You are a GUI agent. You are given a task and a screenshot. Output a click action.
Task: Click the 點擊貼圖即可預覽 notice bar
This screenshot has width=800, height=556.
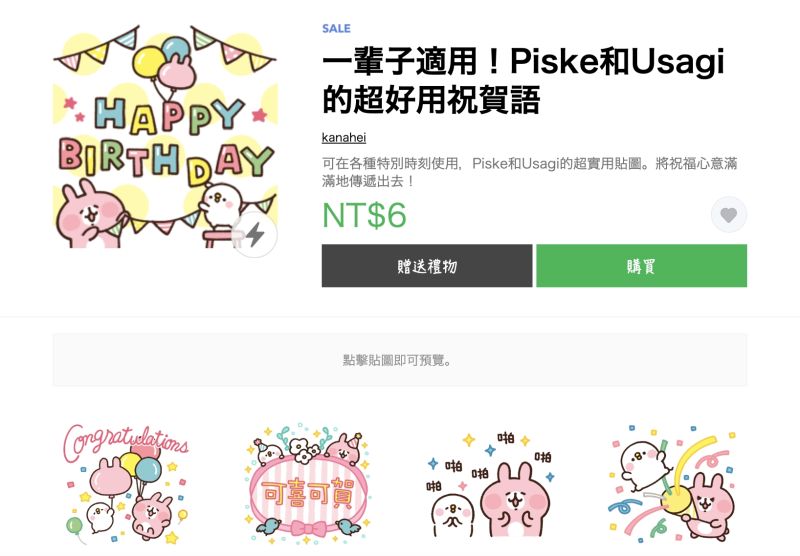tap(399, 360)
